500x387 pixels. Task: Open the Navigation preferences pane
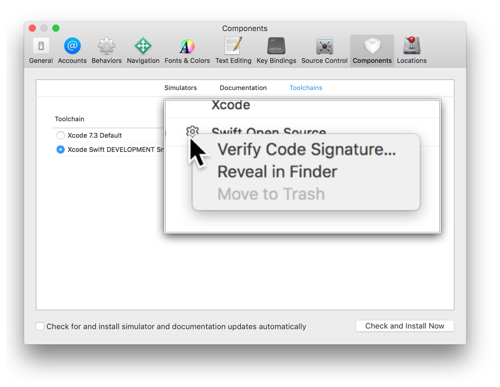pyautogui.click(x=143, y=51)
